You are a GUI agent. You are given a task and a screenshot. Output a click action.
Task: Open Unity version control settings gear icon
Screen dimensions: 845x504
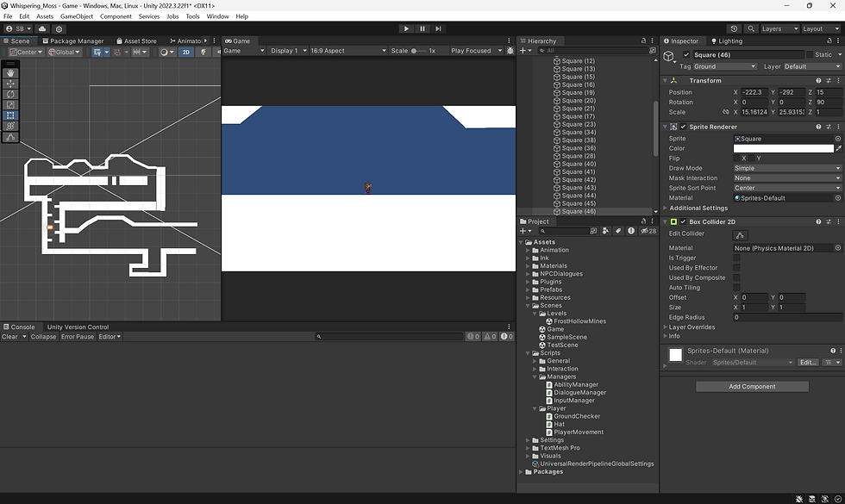click(59, 28)
